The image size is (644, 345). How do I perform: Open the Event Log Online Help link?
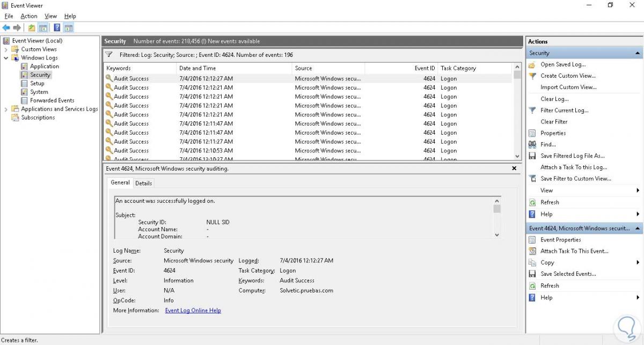(193, 310)
